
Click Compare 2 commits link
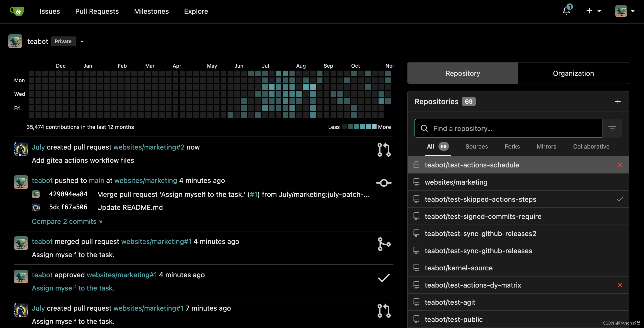[x=67, y=221]
